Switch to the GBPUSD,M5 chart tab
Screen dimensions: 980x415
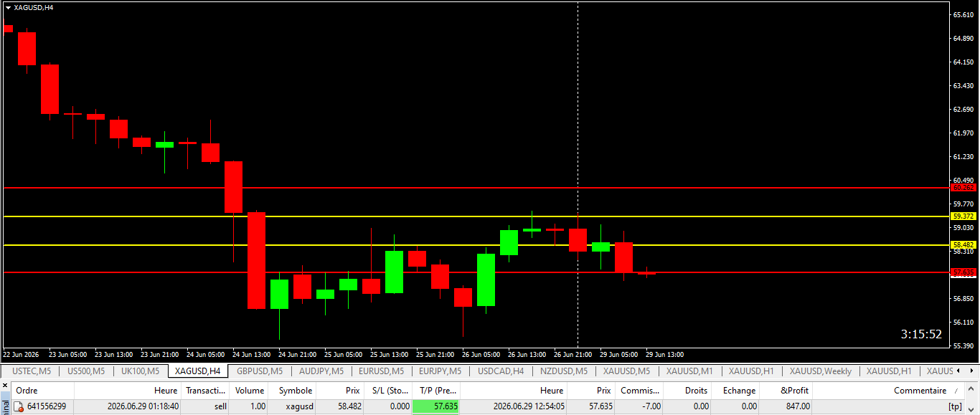pos(260,371)
